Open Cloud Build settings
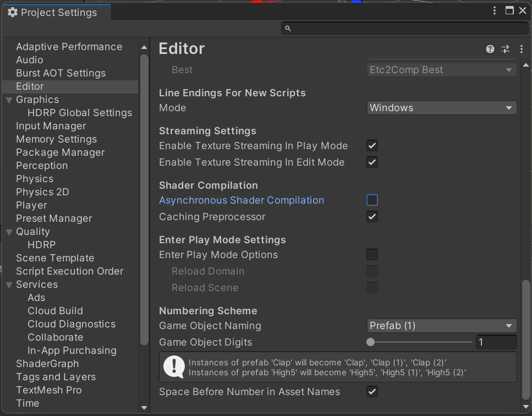Image resolution: width=532 pixels, height=416 pixels. pyautogui.click(x=56, y=311)
